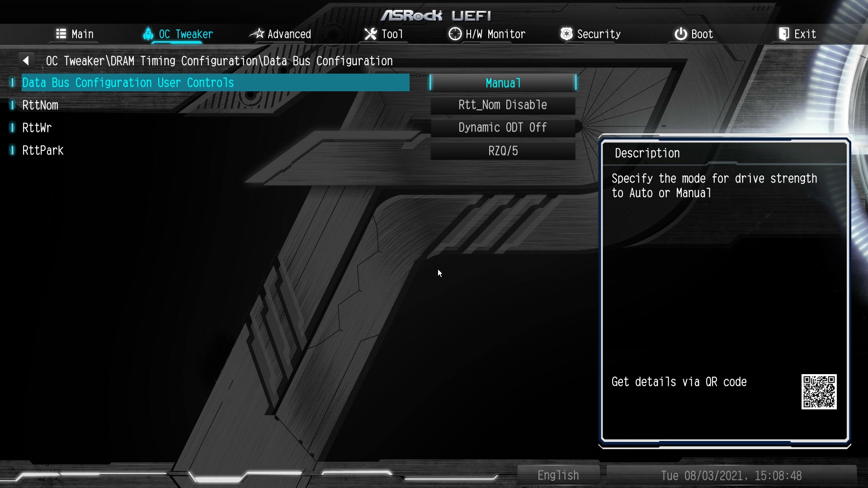Click the Boot power icon
The image size is (868, 488).
[680, 34]
